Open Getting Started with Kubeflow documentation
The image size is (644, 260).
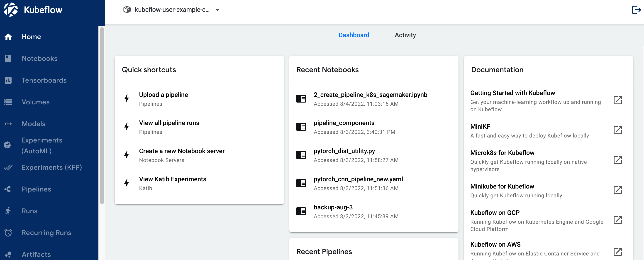pyautogui.click(x=548, y=101)
